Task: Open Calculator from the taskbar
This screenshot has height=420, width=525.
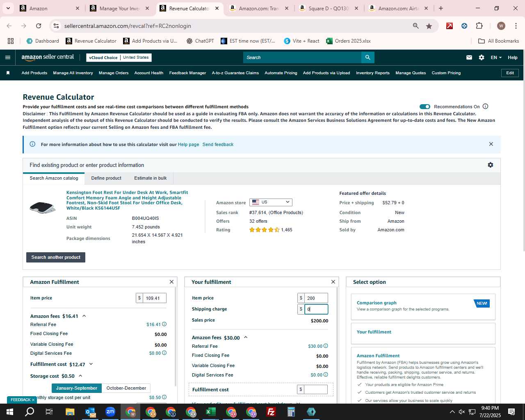Action: [x=291, y=412]
